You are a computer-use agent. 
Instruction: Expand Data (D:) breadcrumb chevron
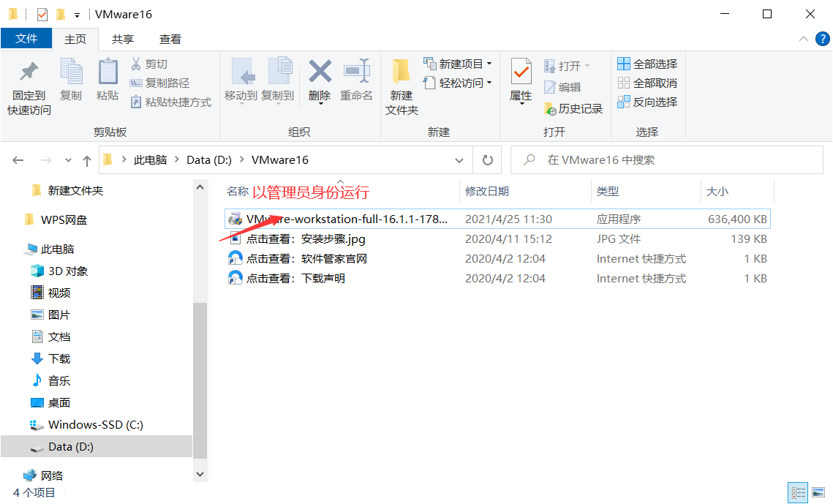pos(242,159)
